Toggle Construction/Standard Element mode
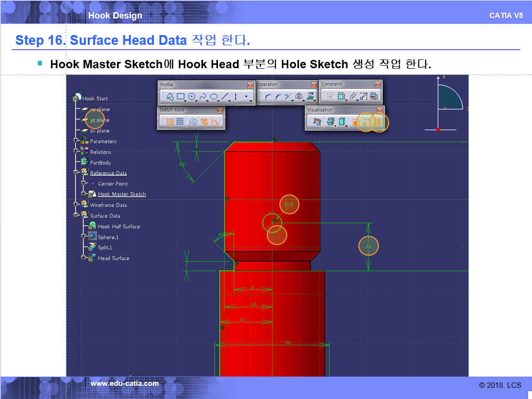Screen dimensions: 532x399 click(193, 122)
